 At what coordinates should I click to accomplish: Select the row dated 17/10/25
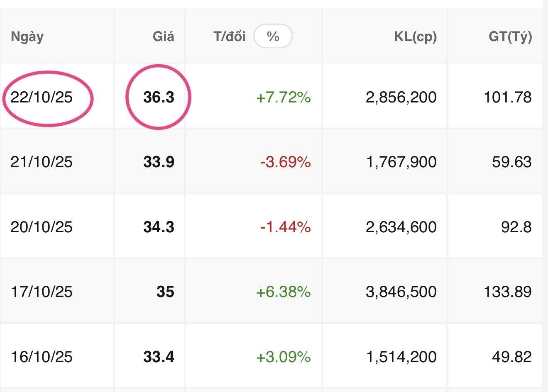pyautogui.click(x=272, y=291)
